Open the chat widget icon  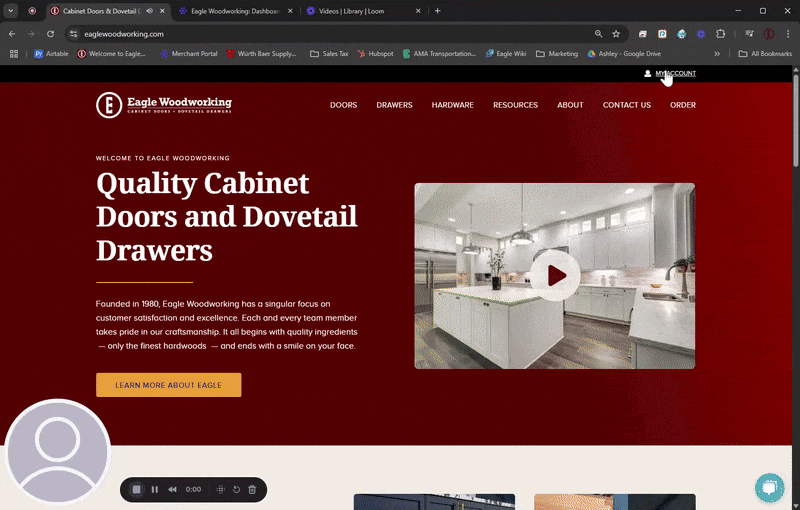pos(769,487)
